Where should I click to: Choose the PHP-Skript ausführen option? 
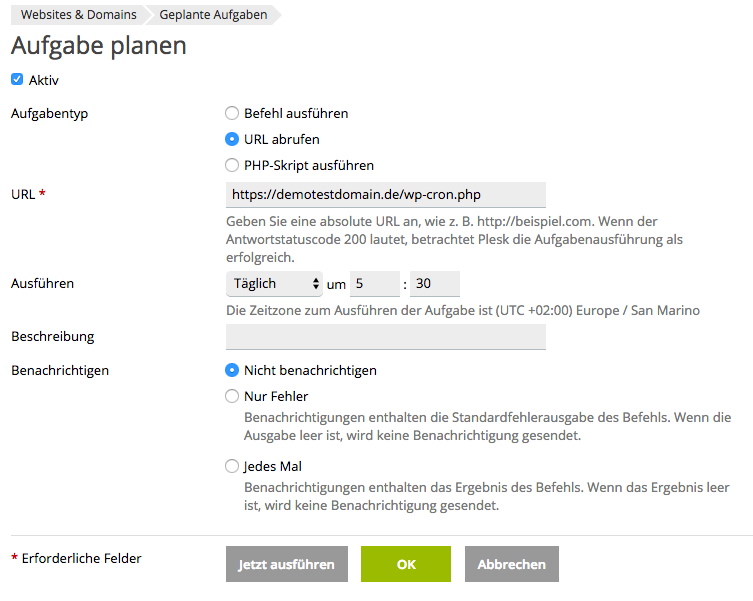(232, 165)
